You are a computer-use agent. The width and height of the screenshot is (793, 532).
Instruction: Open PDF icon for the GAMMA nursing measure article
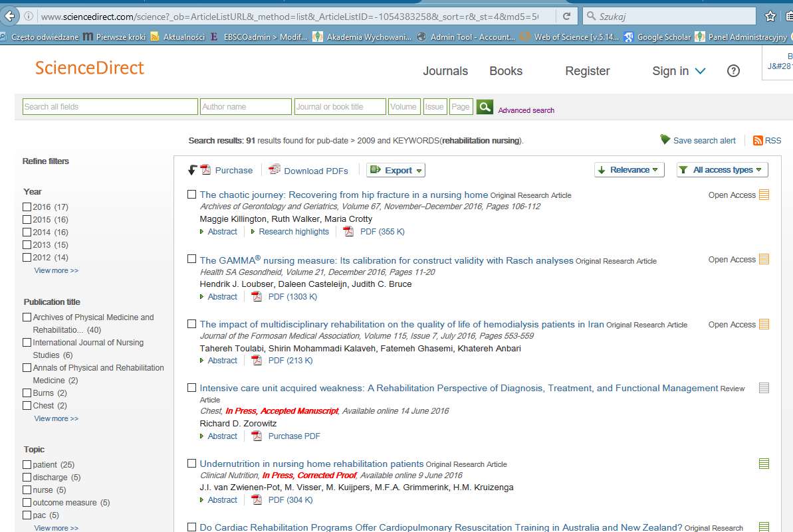[257, 297]
